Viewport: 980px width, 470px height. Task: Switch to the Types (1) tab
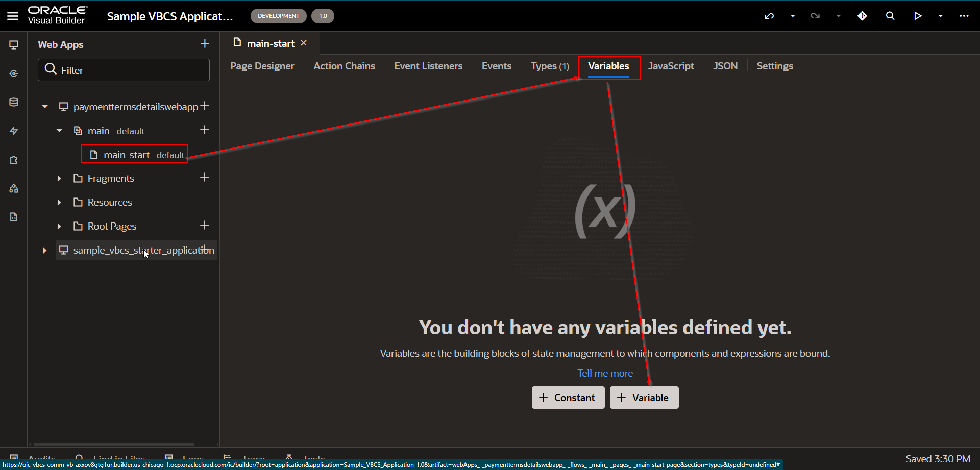550,66
